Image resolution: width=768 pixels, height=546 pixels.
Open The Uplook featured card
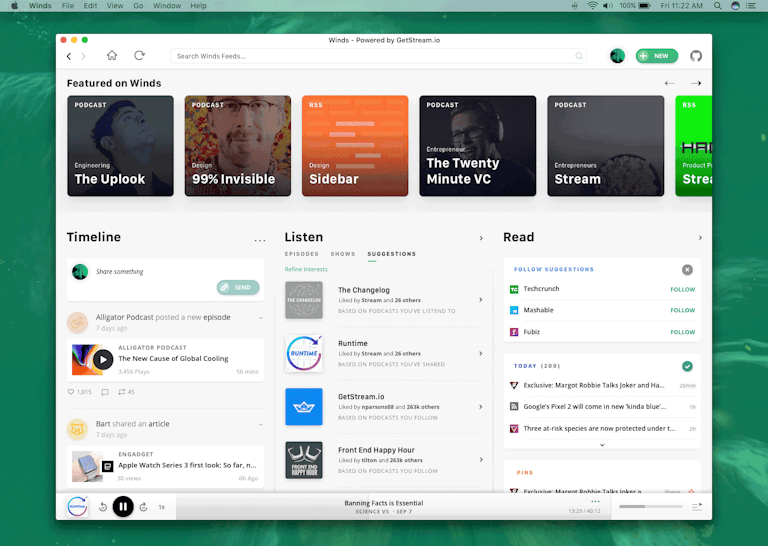(120, 146)
